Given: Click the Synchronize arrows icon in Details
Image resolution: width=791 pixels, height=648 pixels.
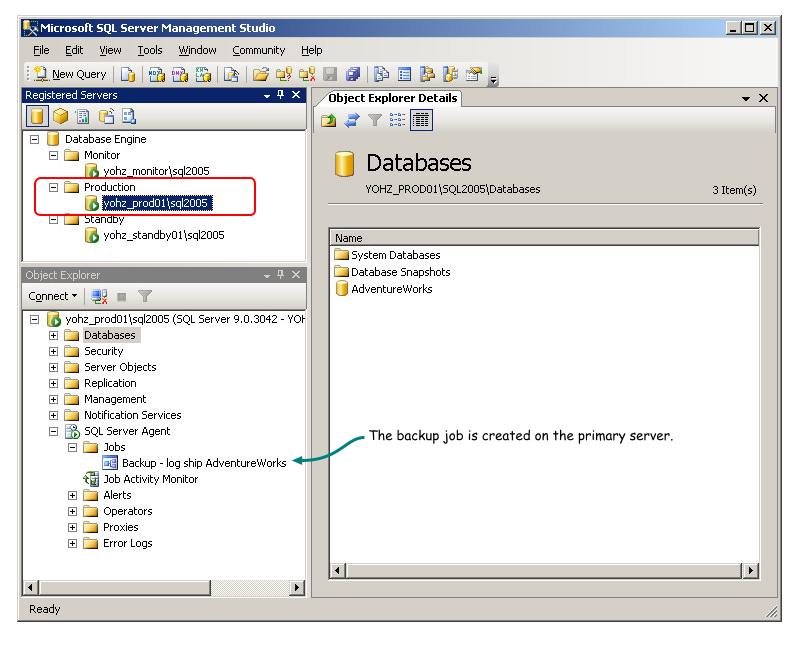Looking at the screenshot, I should pyautogui.click(x=352, y=120).
